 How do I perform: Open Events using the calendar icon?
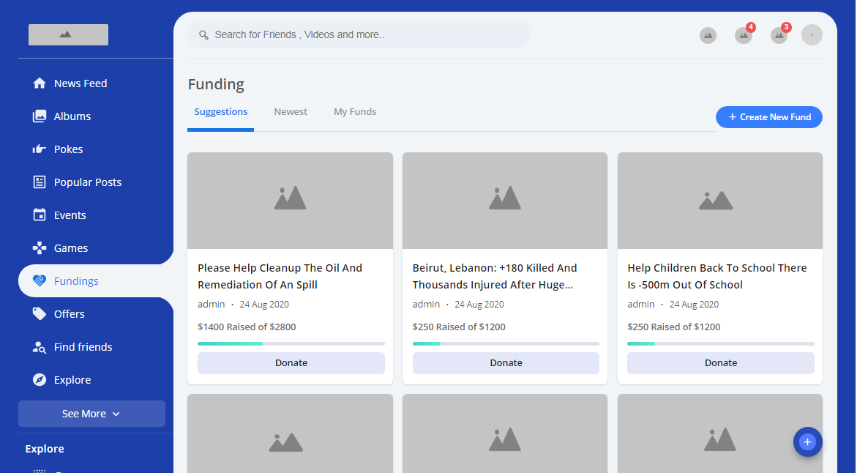pos(40,215)
